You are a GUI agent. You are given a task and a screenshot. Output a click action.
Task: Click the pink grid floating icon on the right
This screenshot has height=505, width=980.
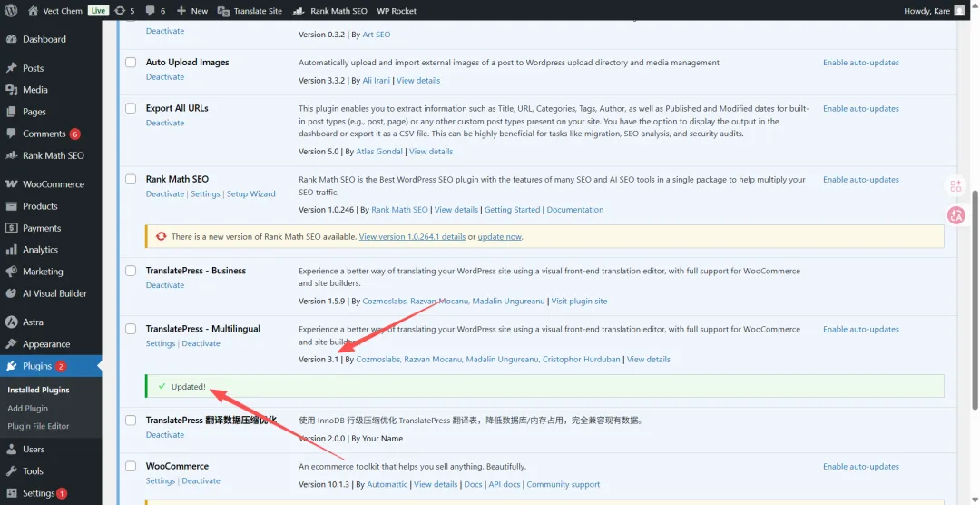pyautogui.click(x=955, y=186)
